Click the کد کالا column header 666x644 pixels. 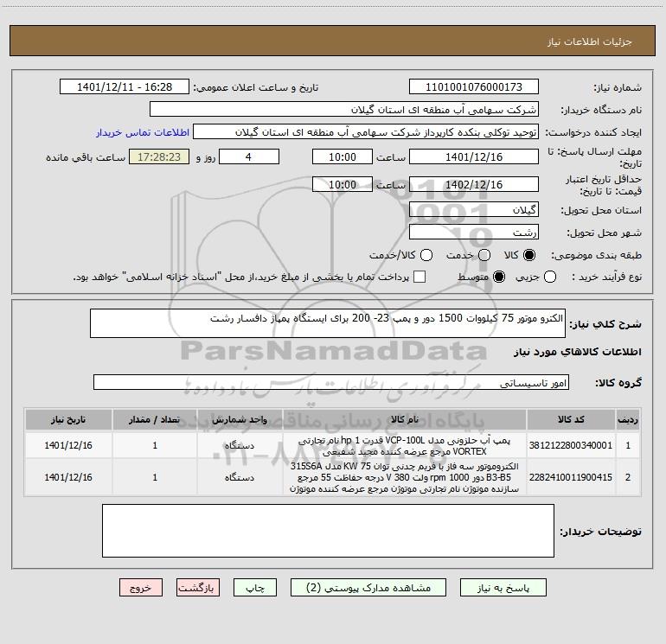pos(571,419)
